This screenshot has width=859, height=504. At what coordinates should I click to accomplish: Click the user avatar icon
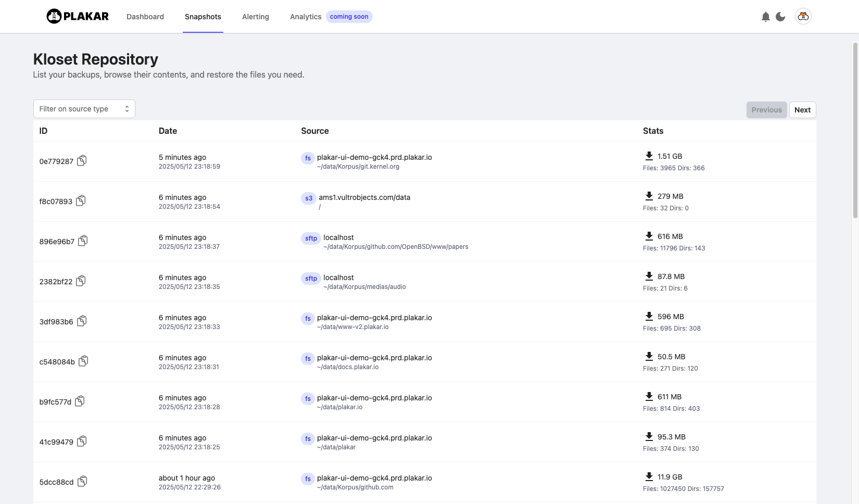803,16
